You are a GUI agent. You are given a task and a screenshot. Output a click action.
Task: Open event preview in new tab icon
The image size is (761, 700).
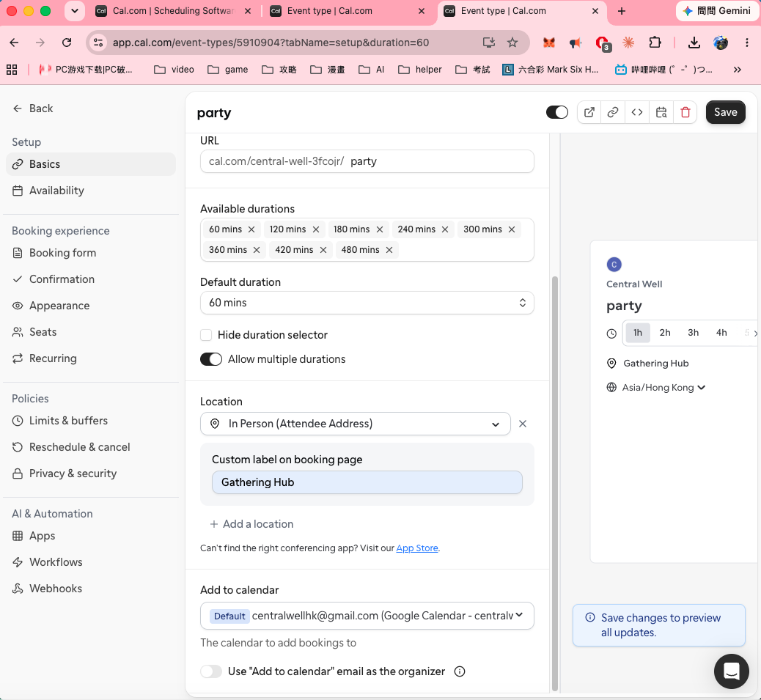[589, 113]
